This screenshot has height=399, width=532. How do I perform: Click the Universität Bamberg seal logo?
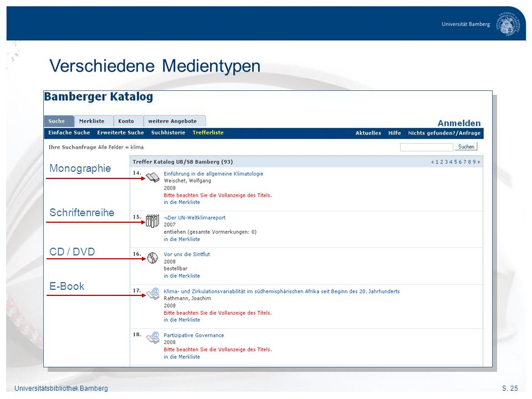click(x=508, y=24)
